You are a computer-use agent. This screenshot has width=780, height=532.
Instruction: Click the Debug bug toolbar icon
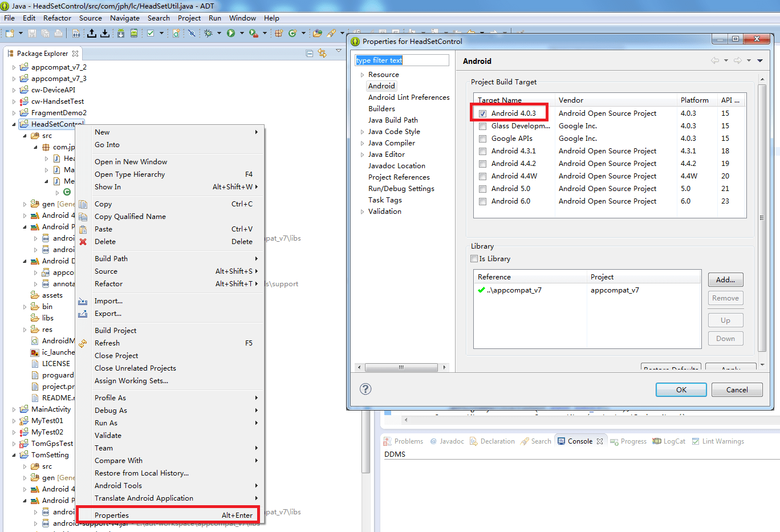point(208,34)
